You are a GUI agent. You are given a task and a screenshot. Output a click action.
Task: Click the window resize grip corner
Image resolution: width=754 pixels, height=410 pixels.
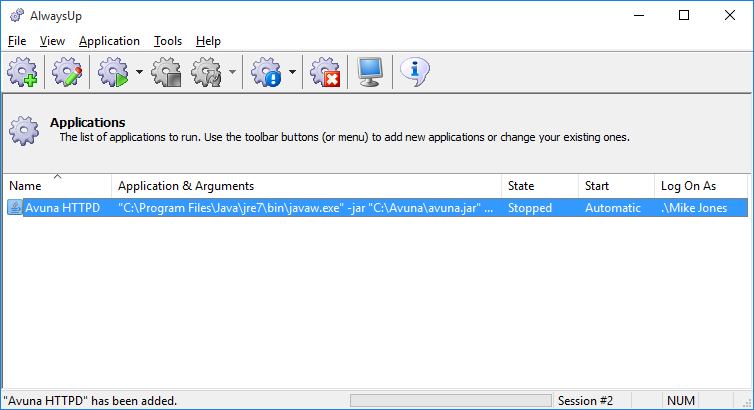(x=747, y=403)
